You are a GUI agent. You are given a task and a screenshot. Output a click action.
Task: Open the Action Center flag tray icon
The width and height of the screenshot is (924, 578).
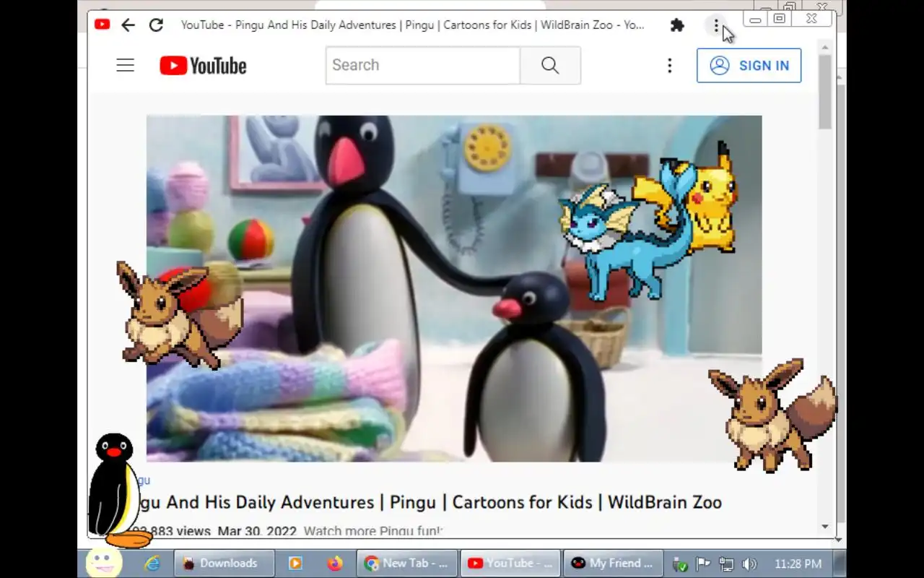(702, 564)
